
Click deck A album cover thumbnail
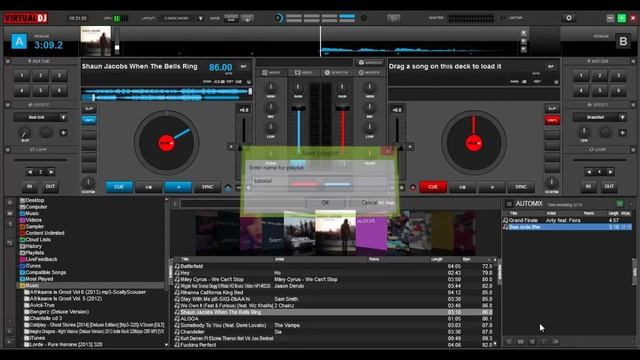coord(96,41)
